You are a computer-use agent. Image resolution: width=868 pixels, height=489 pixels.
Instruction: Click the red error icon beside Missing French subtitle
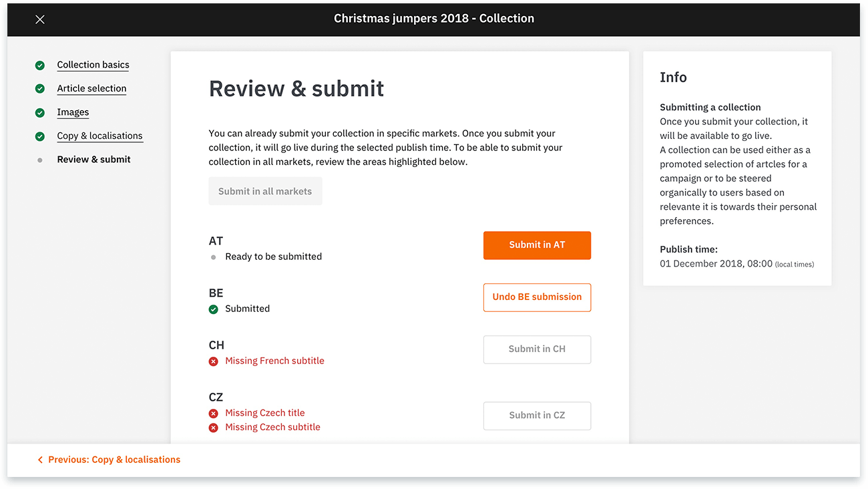coord(213,361)
